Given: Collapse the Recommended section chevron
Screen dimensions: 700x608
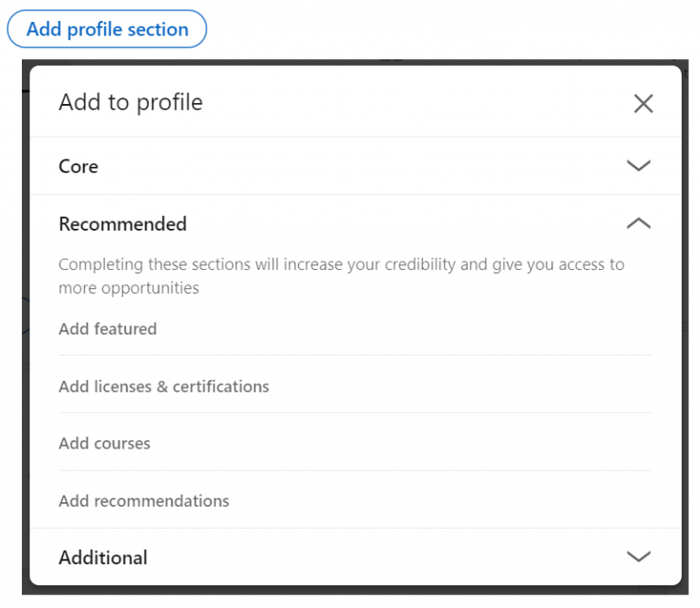Looking at the screenshot, I should (x=639, y=223).
